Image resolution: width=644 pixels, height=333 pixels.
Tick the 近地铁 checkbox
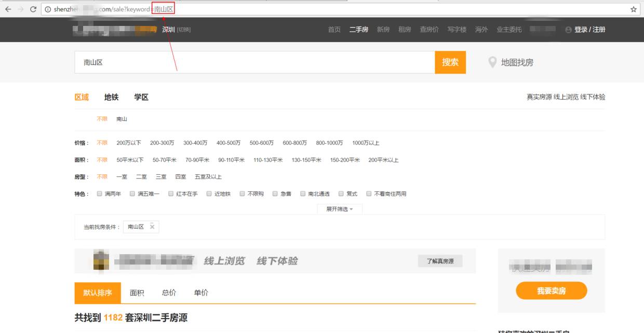click(x=209, y=194)
